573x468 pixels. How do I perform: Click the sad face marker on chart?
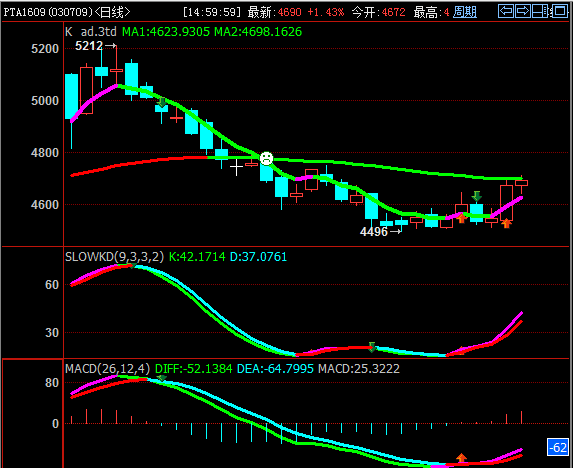pos(266,158)
